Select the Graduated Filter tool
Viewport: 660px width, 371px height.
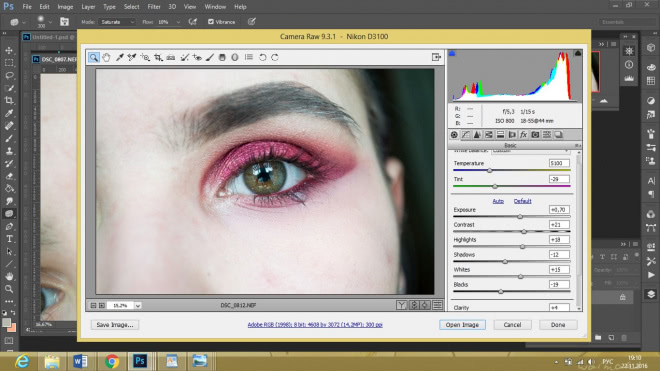222,57
